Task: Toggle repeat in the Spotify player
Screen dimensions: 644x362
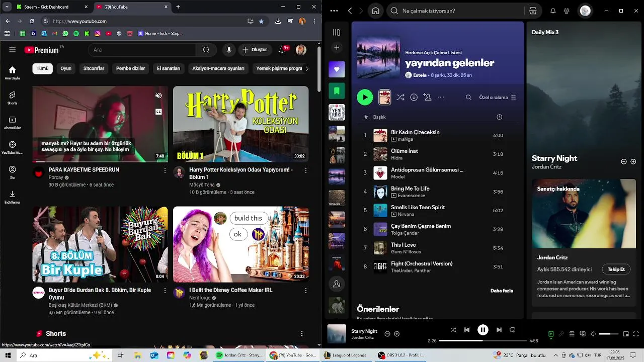Action: pyautogui.click(x=512, y=330)
